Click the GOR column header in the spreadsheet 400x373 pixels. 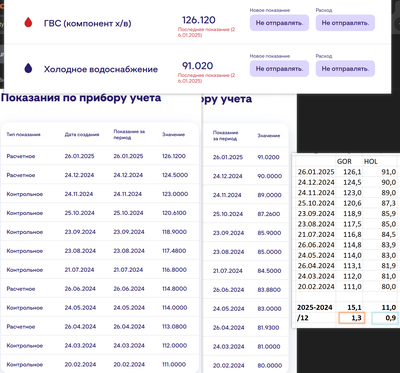344,162
